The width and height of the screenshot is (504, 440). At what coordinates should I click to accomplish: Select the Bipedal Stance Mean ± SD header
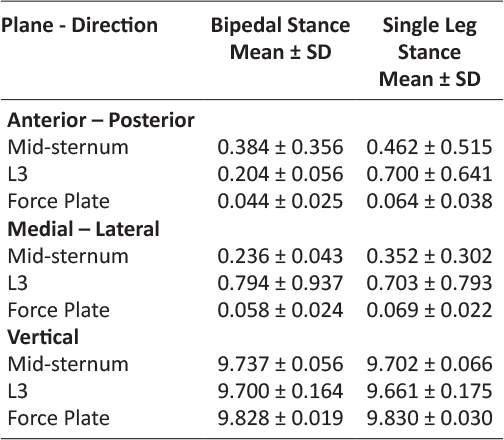[x=280, y=39]
